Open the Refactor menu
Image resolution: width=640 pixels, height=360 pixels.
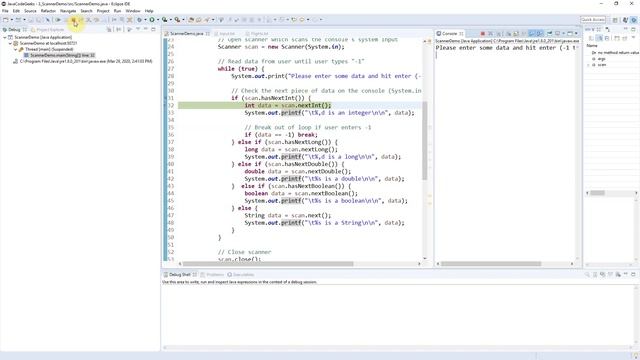click(x=48, y=11)
